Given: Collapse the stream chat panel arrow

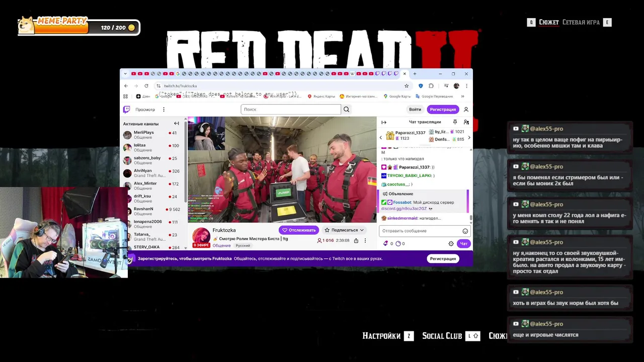Looking at the screenshot, I should (x=384, y=122).
